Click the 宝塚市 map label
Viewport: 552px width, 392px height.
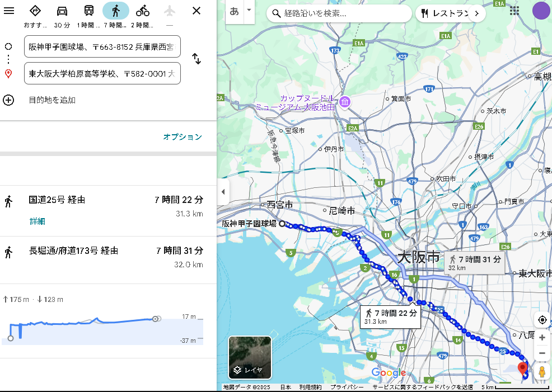coord(294,130)
